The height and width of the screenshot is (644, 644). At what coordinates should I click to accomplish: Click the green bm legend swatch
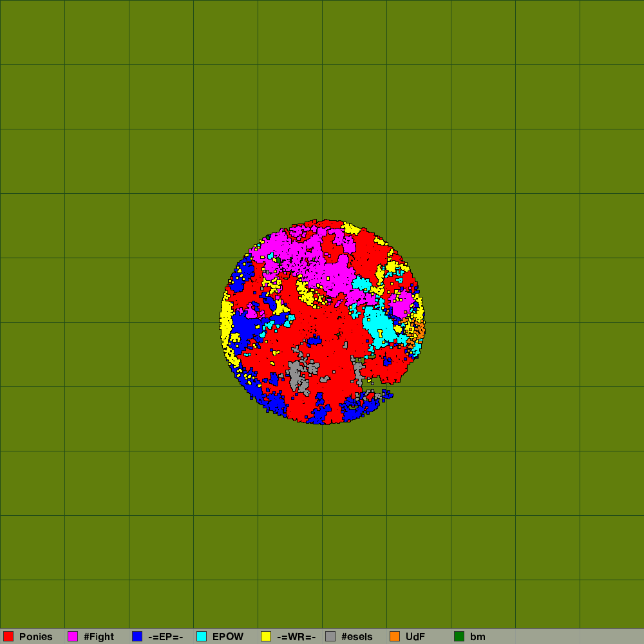[x=459, y=636]
